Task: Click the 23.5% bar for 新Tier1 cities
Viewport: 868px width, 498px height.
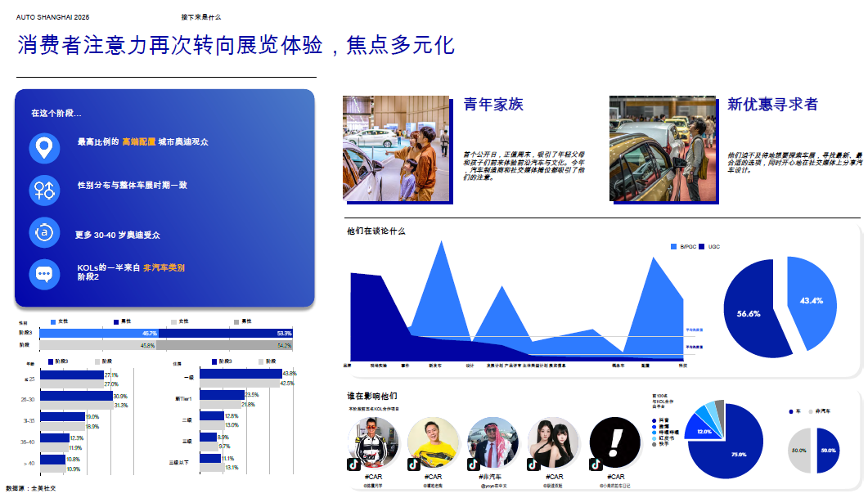Action: point(222,395)
